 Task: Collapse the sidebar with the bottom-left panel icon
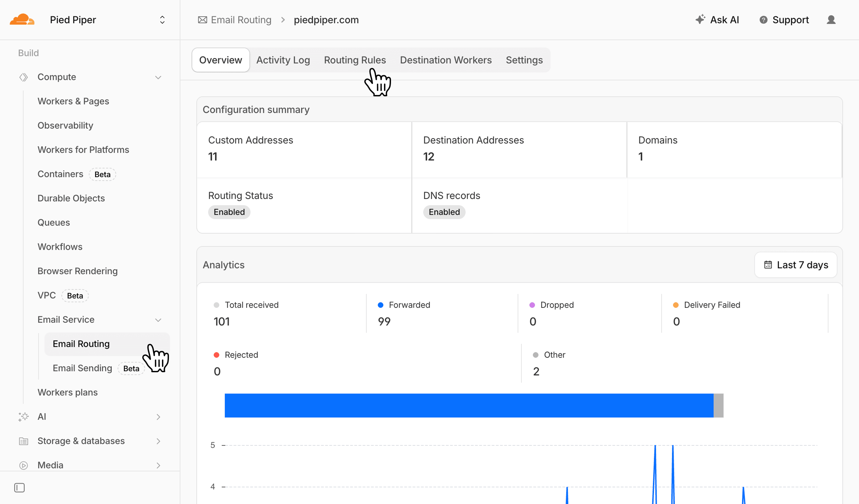(19, 487)
